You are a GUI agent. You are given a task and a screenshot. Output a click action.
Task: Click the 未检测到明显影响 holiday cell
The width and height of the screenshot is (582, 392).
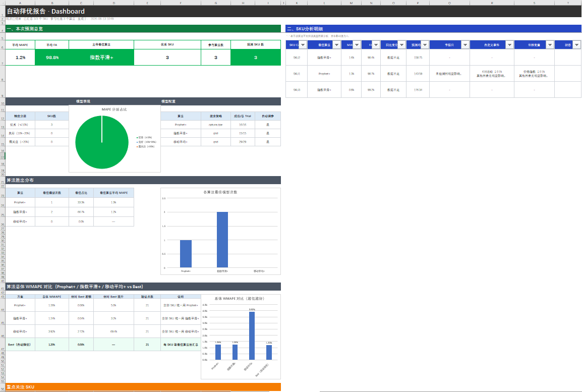coord(449,74)
